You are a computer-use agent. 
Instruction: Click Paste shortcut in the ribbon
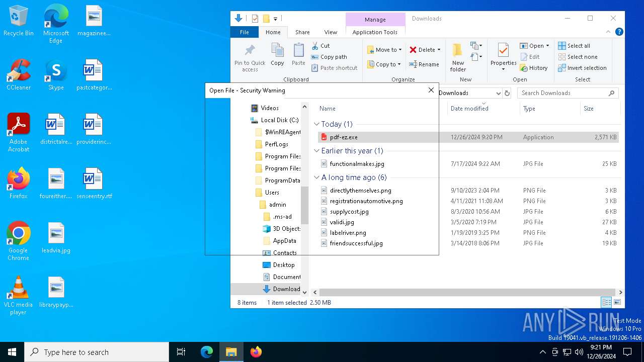(334, 68)
